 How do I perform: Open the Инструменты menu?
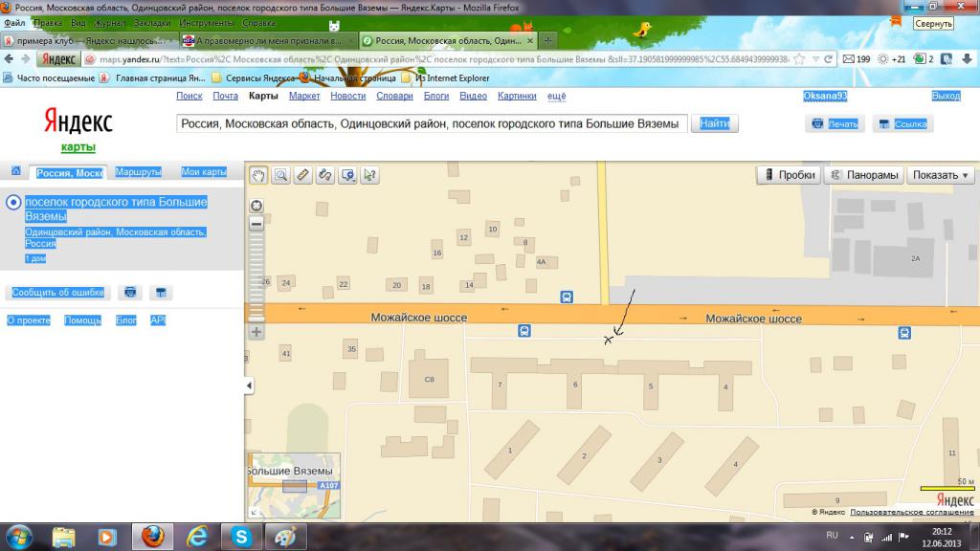pos(207,23)
